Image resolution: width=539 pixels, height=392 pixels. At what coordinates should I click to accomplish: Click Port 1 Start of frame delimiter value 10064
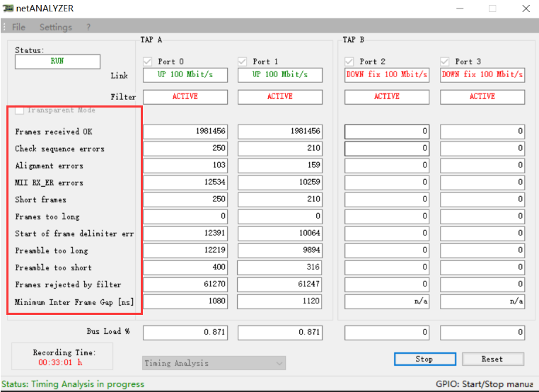280,234
